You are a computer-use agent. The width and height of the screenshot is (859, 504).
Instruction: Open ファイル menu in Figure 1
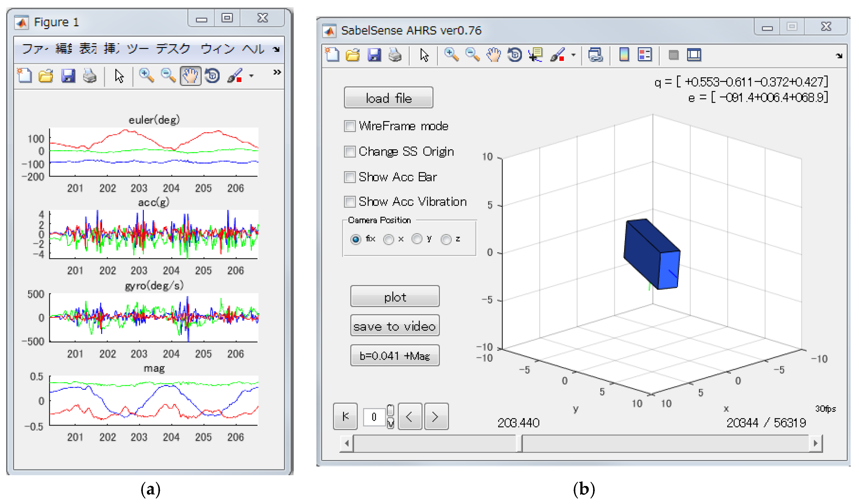(x=35, y=49)
